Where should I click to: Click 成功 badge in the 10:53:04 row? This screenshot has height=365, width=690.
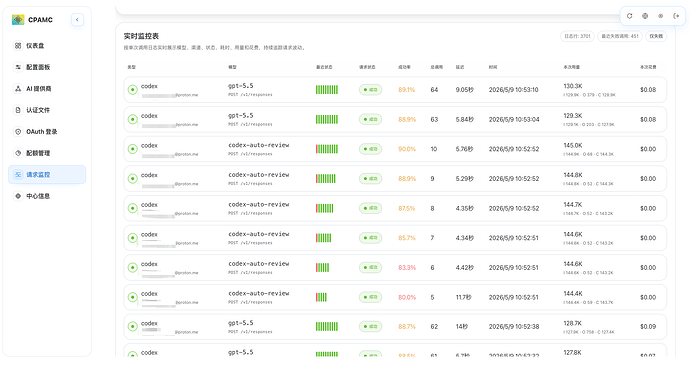click(x=371, y=119)
